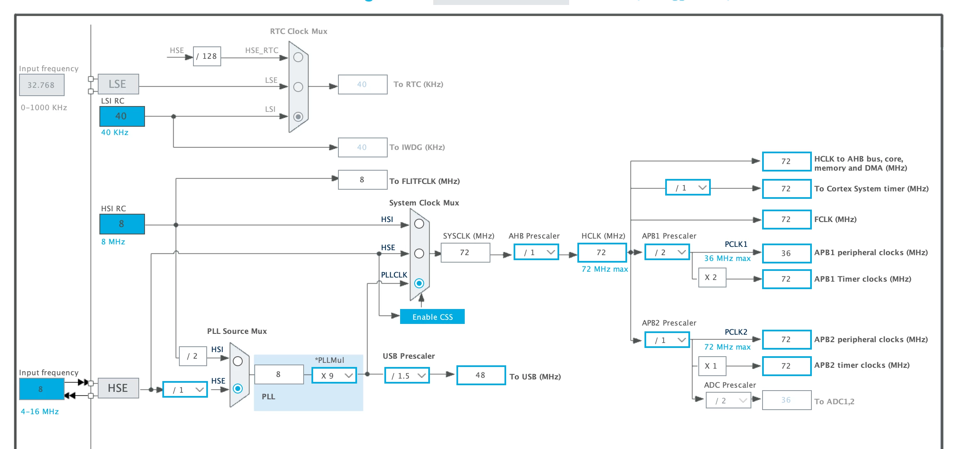This screenshot has height=449, width=980.
Task: Click the APB2 X 1 multiplier box
Action: (712, 366)
